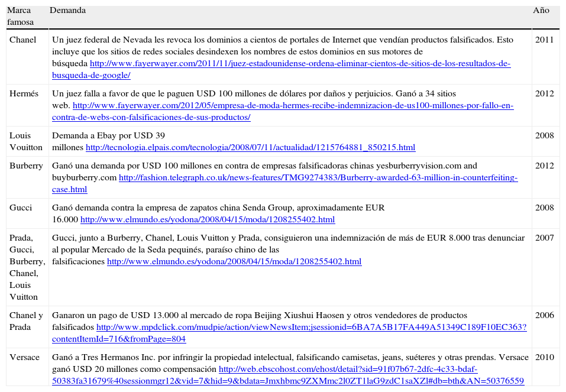566x392 pixels.
Task: Click the year 2011 in the Chanel row
Action: coord(544,40)
